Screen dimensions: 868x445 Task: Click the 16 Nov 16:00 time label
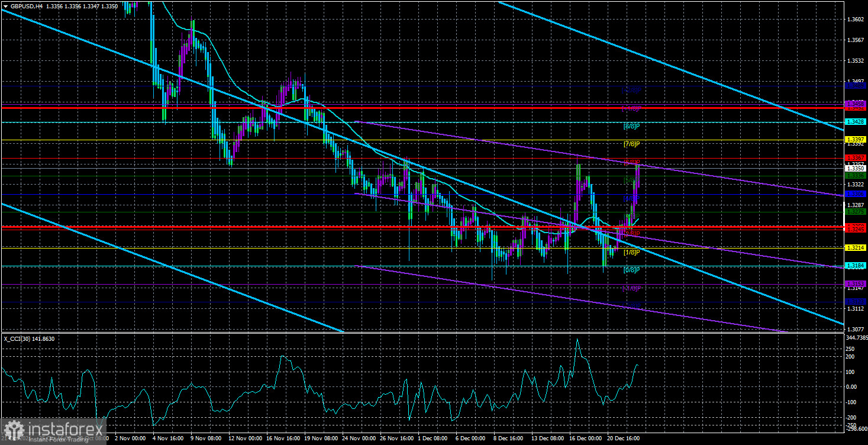click(283, 439)
